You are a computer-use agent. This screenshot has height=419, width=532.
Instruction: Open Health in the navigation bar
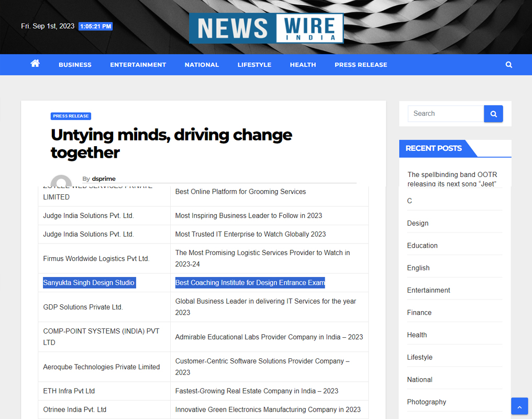point(303,65)
